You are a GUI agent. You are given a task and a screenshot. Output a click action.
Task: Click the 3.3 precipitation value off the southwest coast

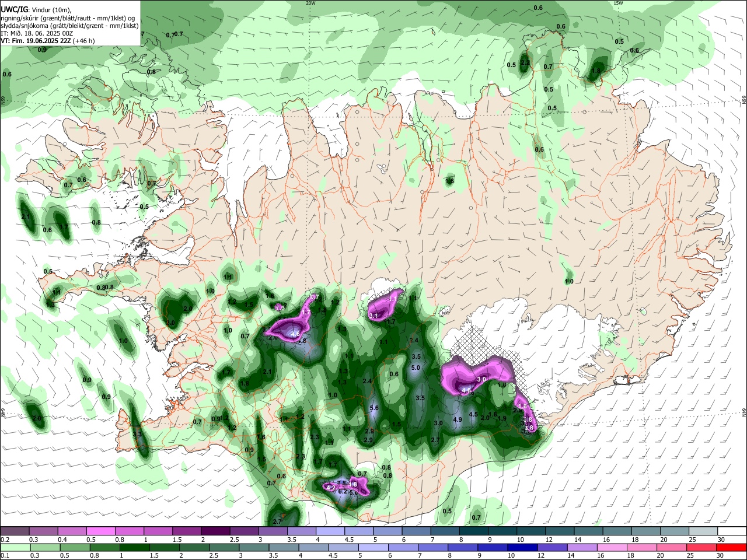pos(138,435)
